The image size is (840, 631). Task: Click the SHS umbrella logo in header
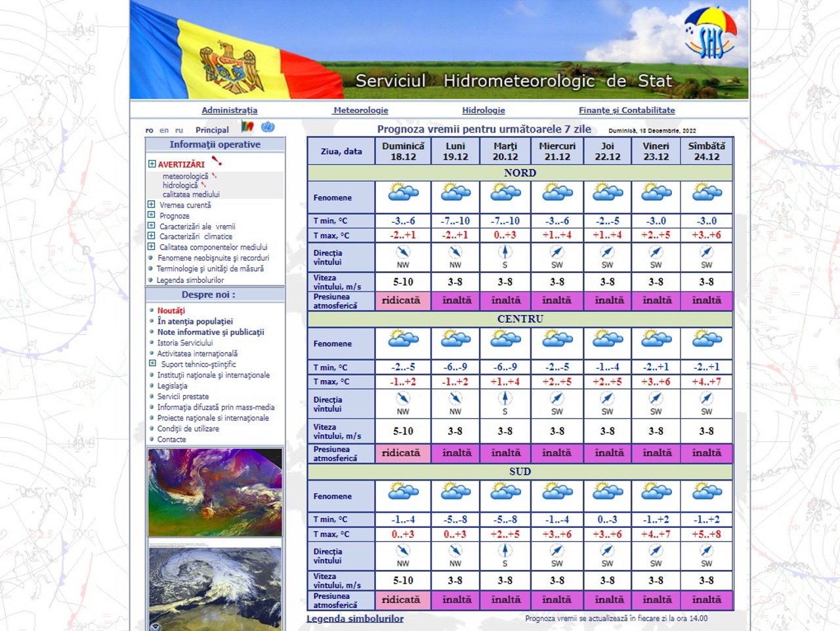pyautogui.click(x=710, y=34)
